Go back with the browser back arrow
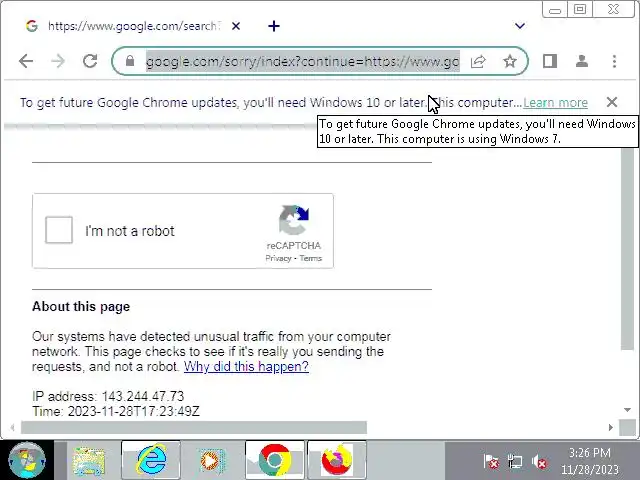This screenshot has width=640, height=480. (x=26, y=61)
